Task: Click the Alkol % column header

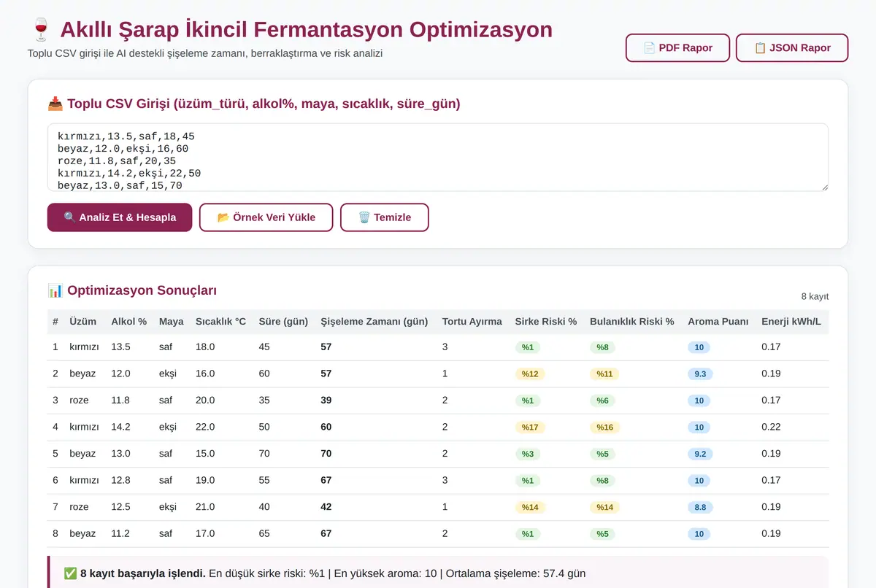Action: [129, 322]
